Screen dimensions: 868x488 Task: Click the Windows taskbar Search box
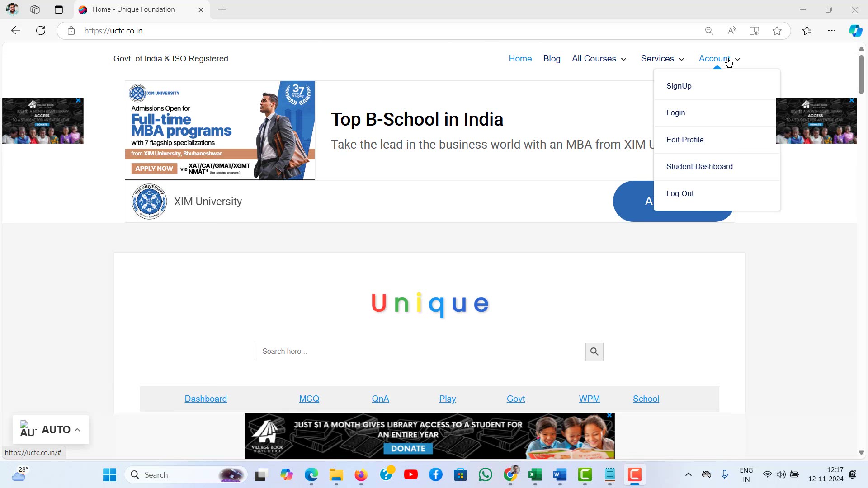[186, 475]
